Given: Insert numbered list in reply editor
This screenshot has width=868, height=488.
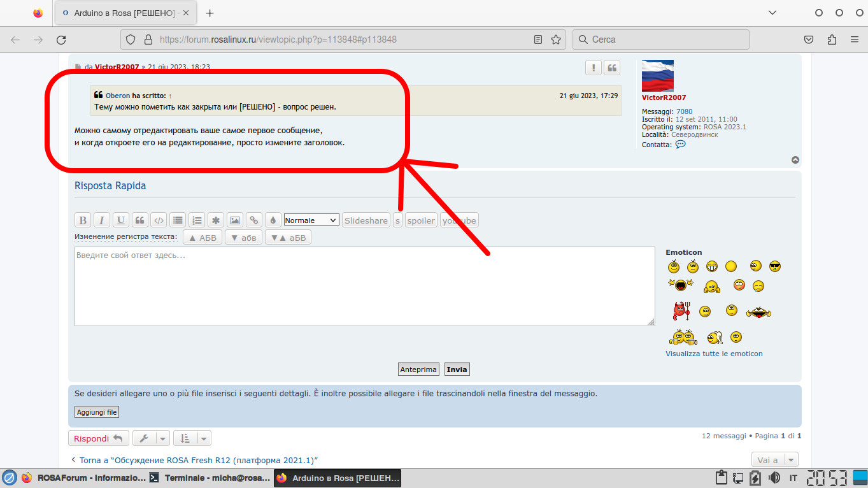Looking at the screenshot, I should (197, 220).
